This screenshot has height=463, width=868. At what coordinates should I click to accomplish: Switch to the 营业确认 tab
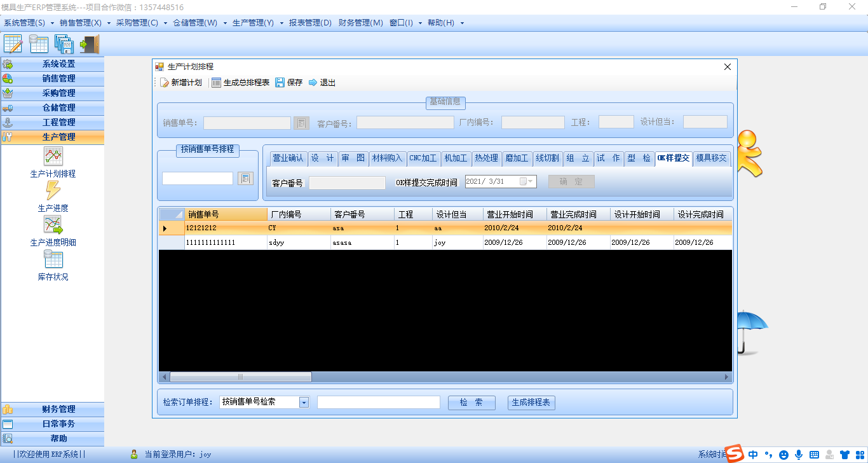288,158
